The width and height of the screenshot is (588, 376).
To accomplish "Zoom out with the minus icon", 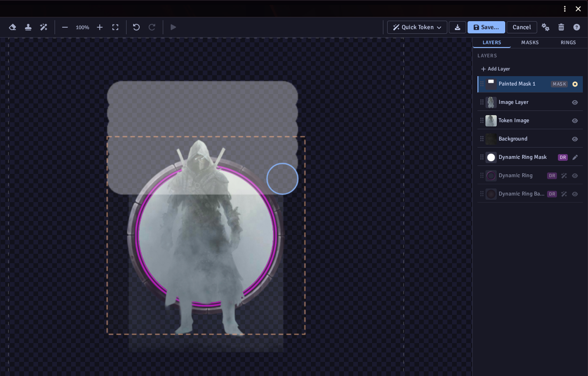I will [65, 27].
